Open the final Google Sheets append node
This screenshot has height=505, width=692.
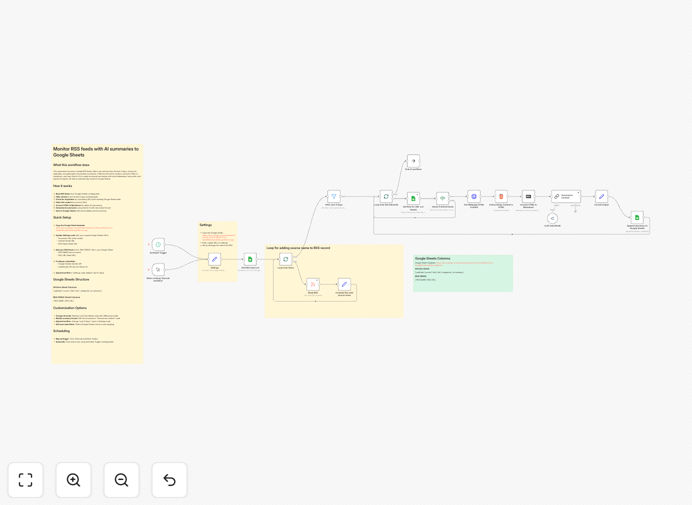pyautogui.click(x=637, y=217)
